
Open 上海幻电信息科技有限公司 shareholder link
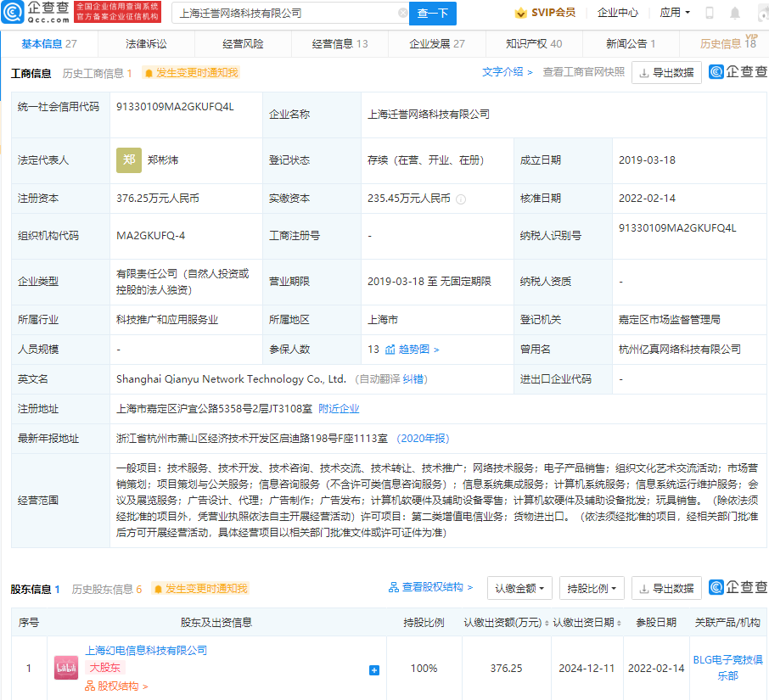coord(146,651)
